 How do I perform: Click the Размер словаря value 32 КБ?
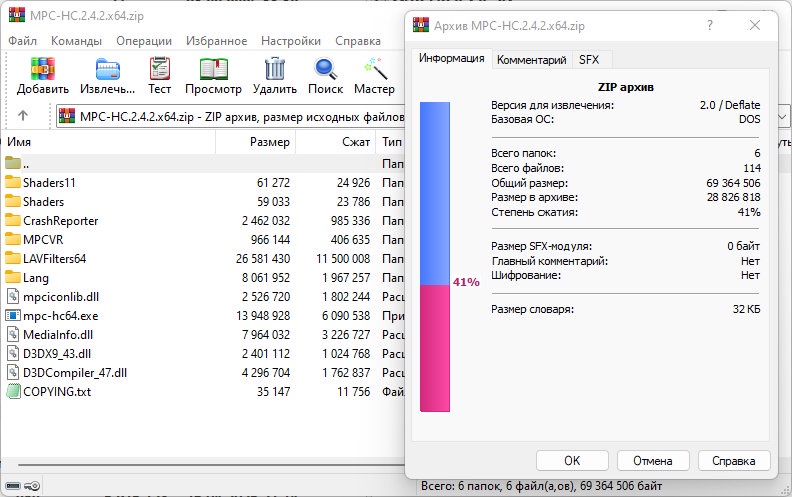pyautogui.click(x=746, y=309)
